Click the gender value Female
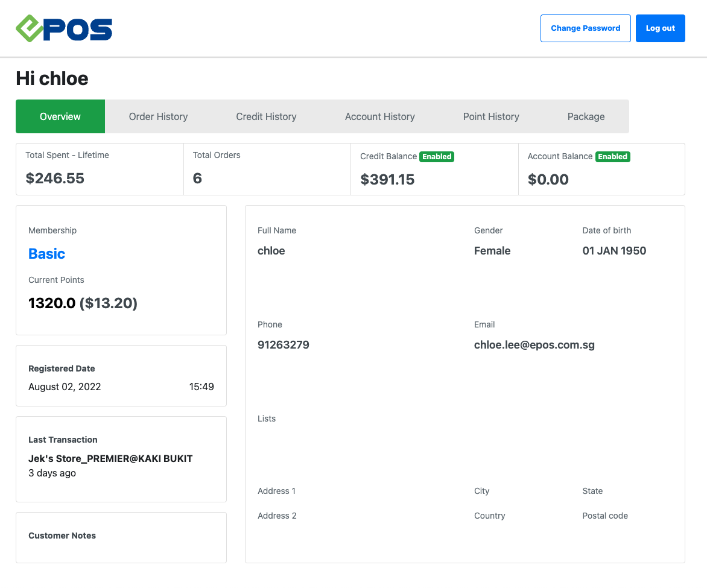707x588 pixels. (492, 251)
